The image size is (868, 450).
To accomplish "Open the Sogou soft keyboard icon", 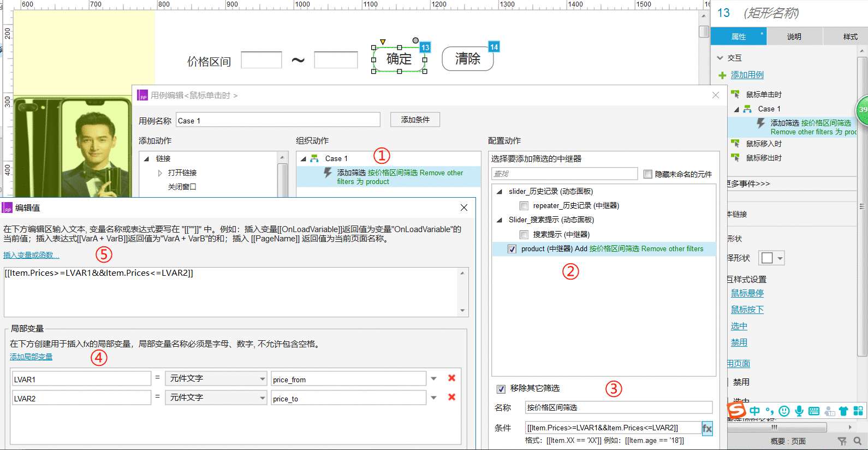I will click(x=813, y=411).
